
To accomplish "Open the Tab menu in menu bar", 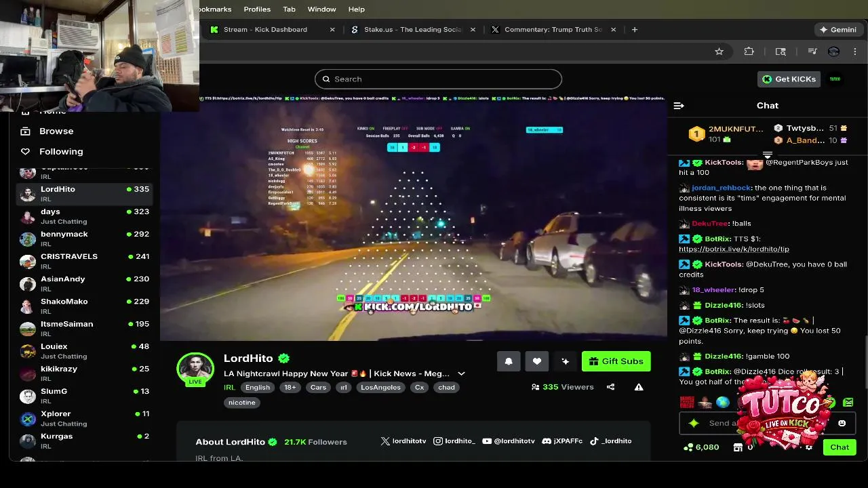I will click(289, 9).
